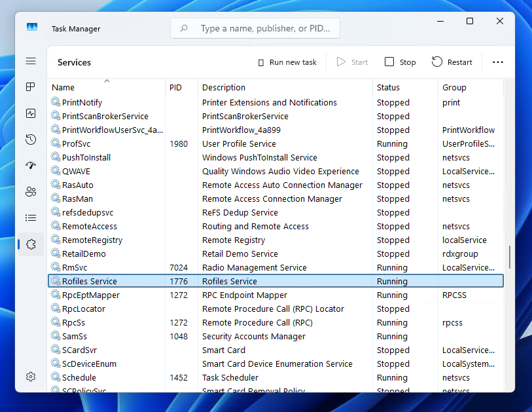The height and width of the screenshot is (412, 532).
Task: Click 'UserProfileS...' group cell
Action: click(x=469, y=144)
